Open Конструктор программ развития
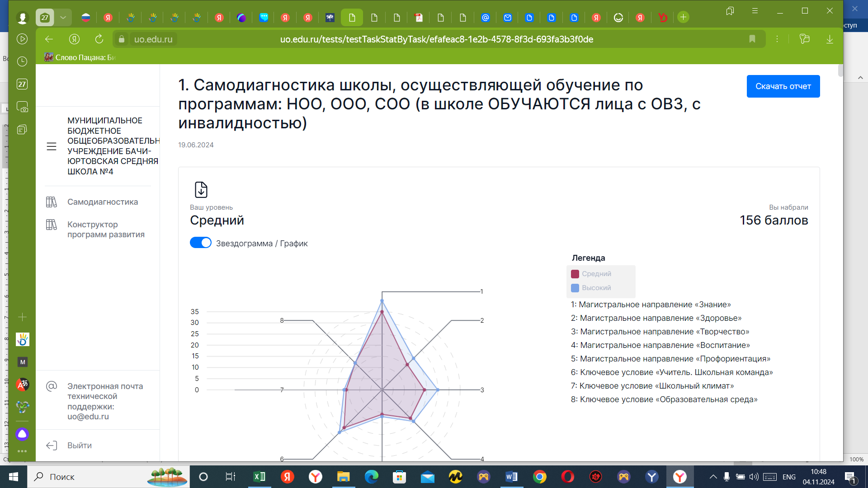 (106, 230)
